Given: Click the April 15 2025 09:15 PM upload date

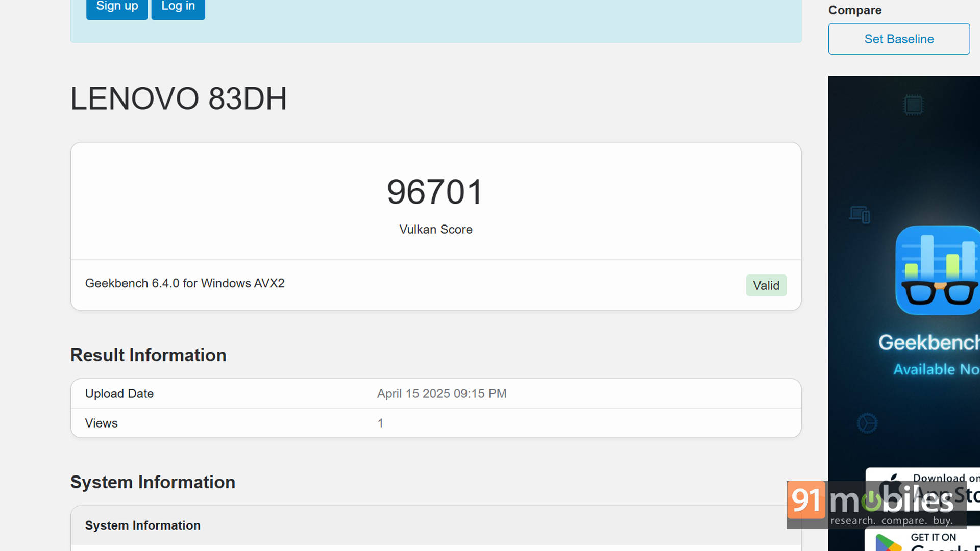Looking at the screenshot, I should point(442,393).
